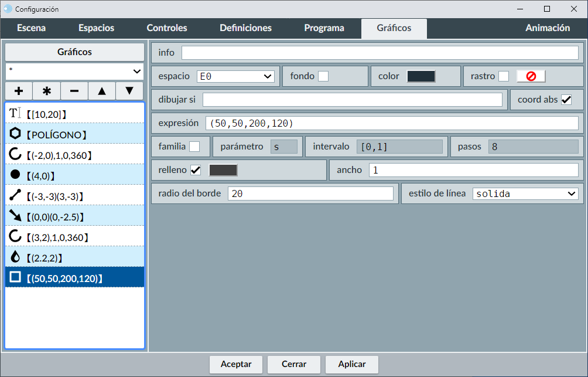This screenshot has height=377, width=588.
Task: Expand the estilo de línea dropdown
Action: [525, 193]
